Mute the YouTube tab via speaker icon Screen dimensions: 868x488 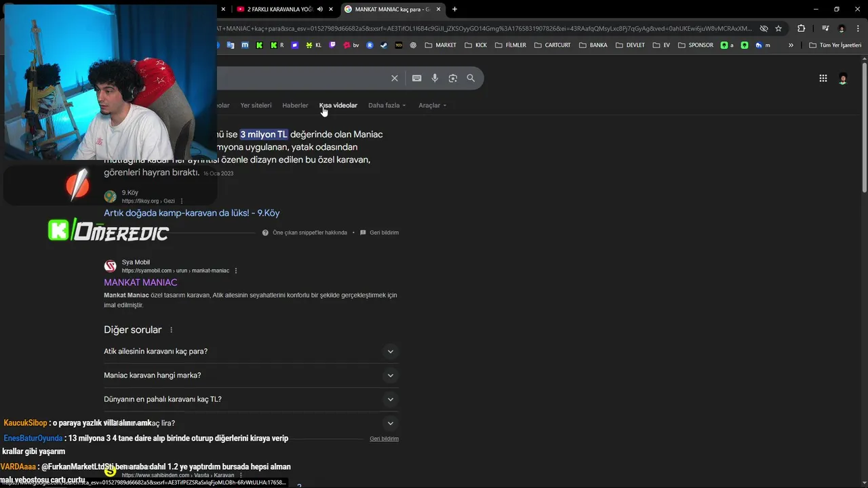[x=320, y=9]
